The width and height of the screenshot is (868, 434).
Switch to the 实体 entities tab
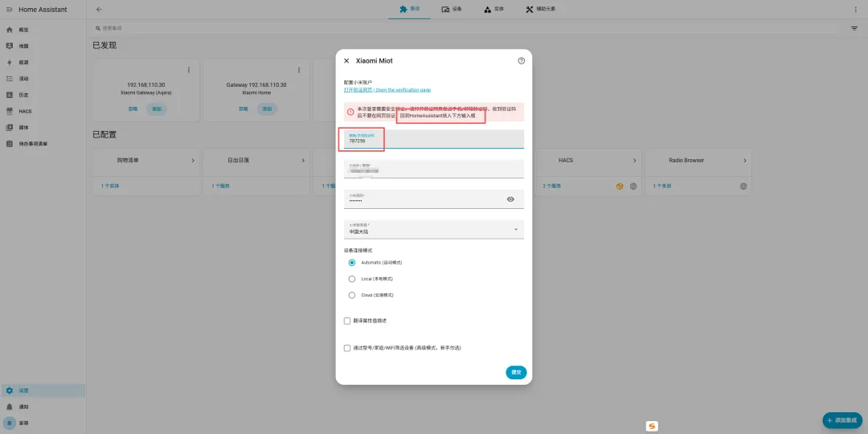[493, 10]
